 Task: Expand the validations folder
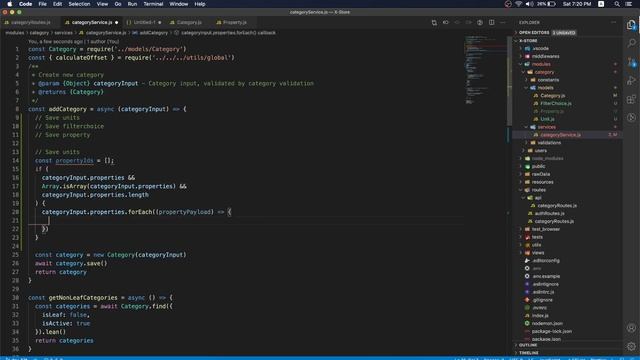(x=549, y=142)
